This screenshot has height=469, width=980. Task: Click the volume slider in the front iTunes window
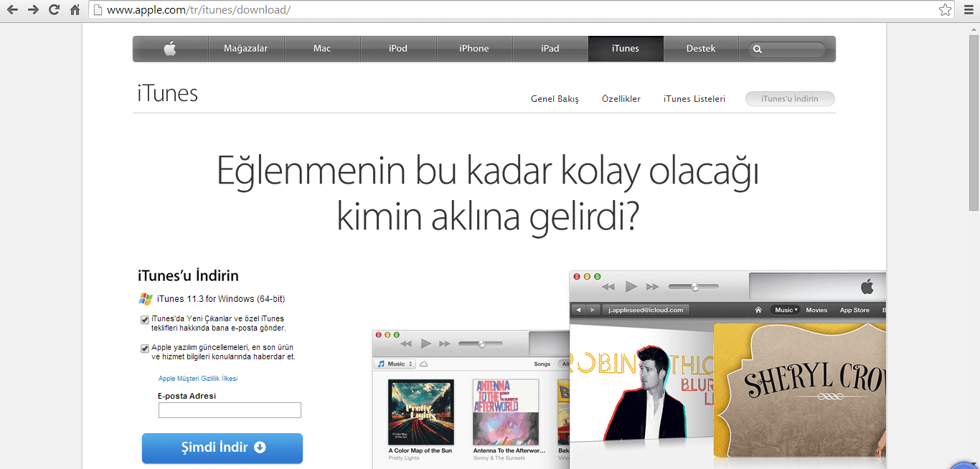tap(694, 287)
